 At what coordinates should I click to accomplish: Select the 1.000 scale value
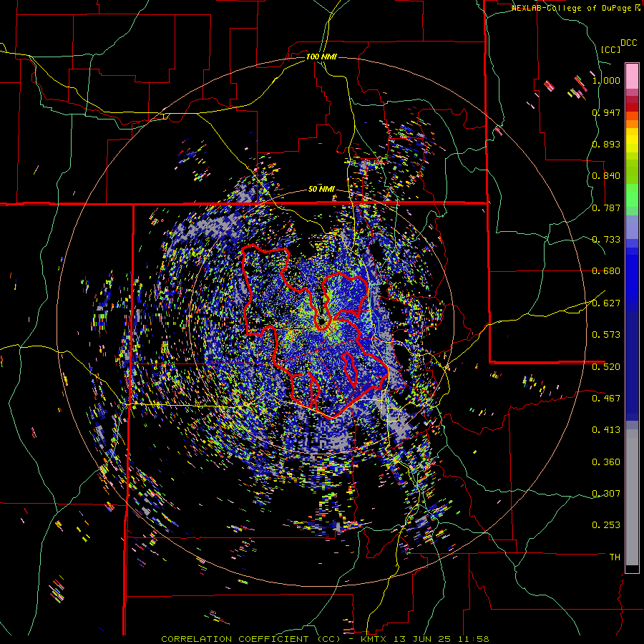tap(606, 80)
